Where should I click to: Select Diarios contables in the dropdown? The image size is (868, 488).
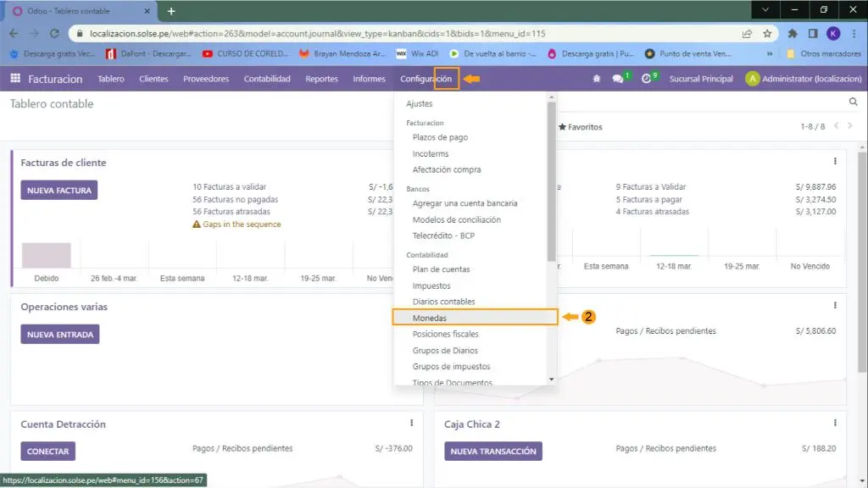pos(443,302)
